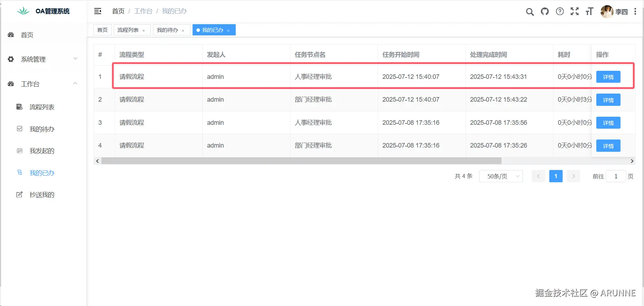Click 人事经理审批 in row 1
The image size is (644, 306).
(x=313, y=77)
